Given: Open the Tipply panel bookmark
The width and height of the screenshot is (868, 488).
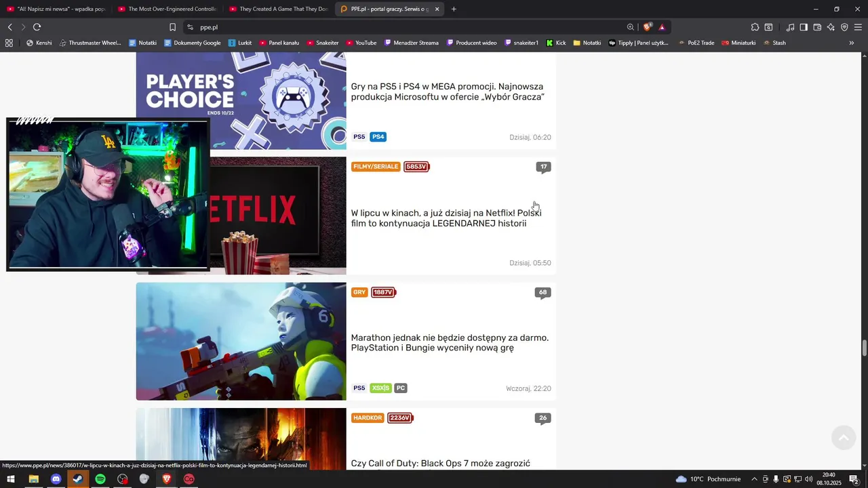Looking at the screenshot, I should tap(638, 43).
